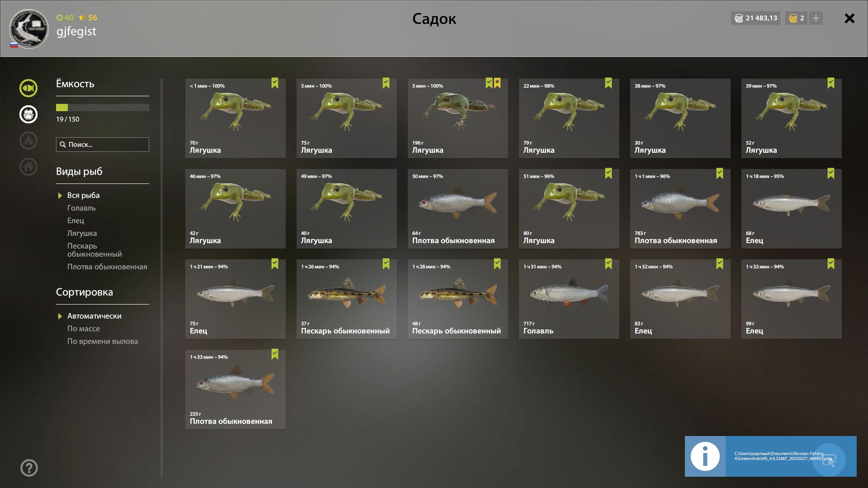Filter the fish list by Лягушка
The height and width of the screenshot is (488, 868).
pos(82,234)
